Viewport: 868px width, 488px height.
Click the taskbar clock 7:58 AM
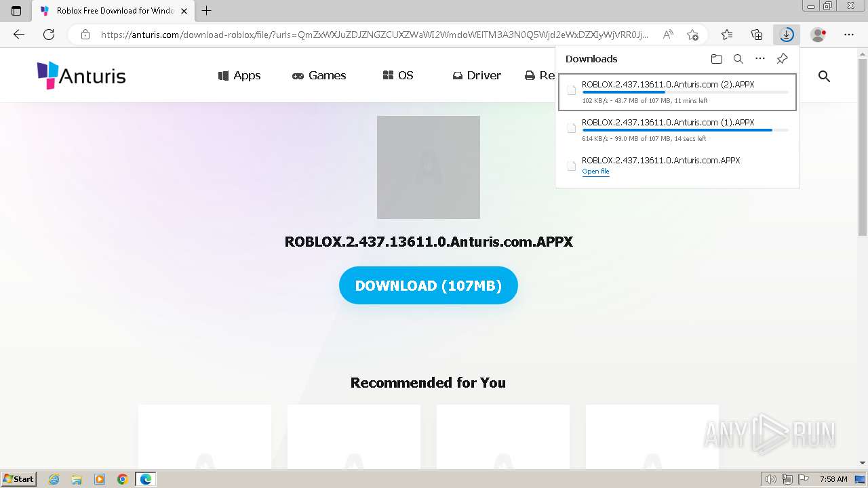coord(833,479)
